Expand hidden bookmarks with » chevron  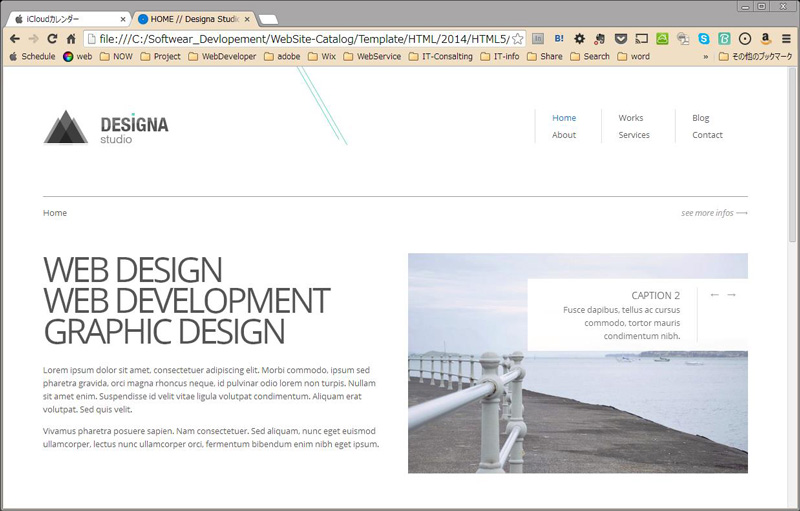point(706,57)
